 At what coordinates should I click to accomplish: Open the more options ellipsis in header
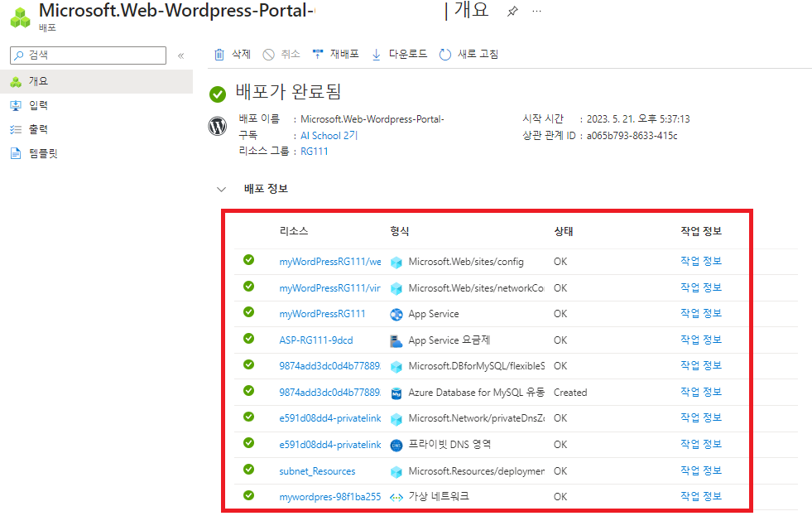click(x=536, y=11)
